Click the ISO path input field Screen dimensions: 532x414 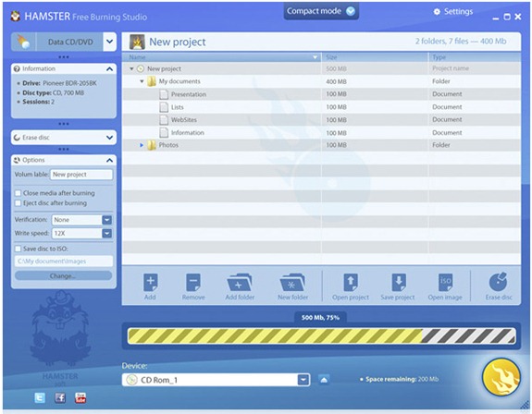pos(64,262)
